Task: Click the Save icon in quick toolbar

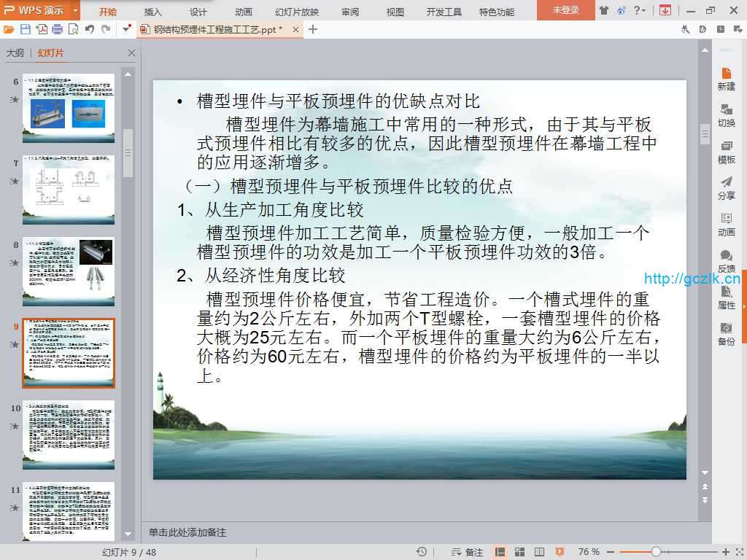Action: click(x=26, y=29)
